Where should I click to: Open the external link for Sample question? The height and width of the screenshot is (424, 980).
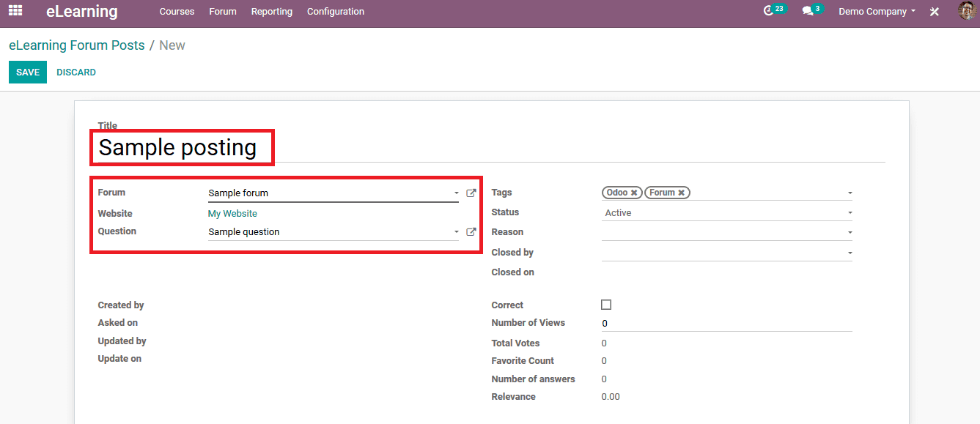click(471, 232)
